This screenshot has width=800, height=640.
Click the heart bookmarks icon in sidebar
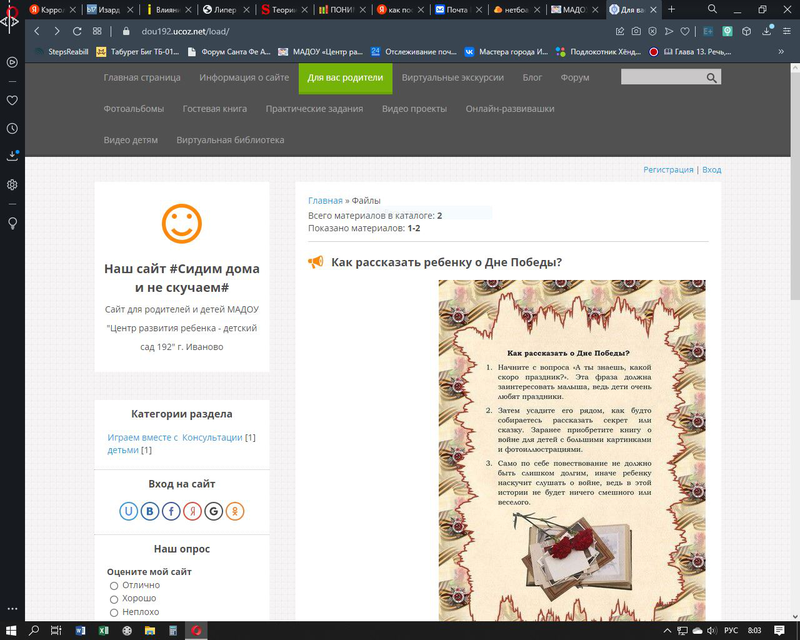click(12, 100)
